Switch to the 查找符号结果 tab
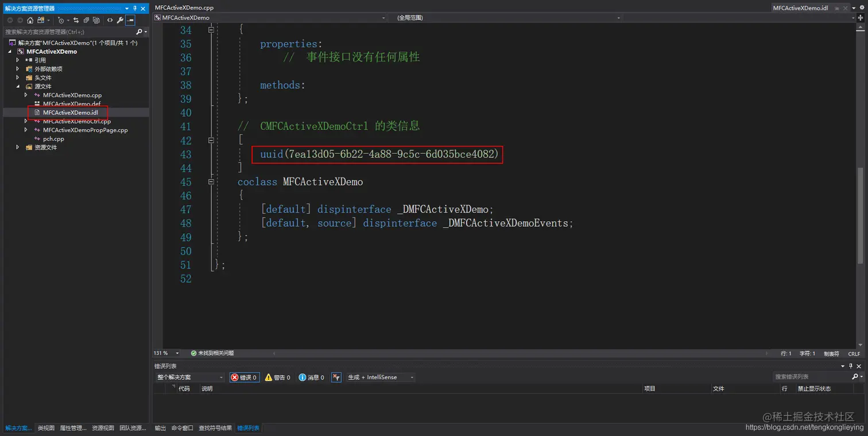 (x=215, y=428)
